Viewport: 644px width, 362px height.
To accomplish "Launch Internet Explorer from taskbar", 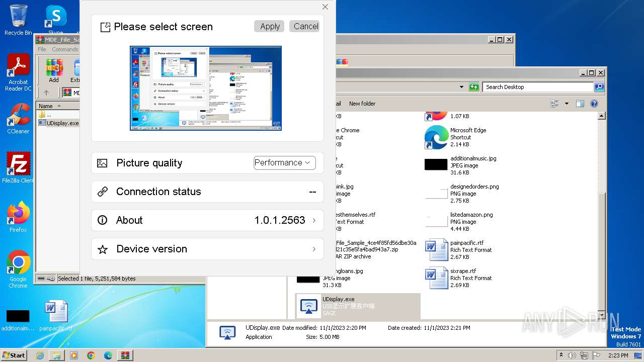I will [40, 355].
